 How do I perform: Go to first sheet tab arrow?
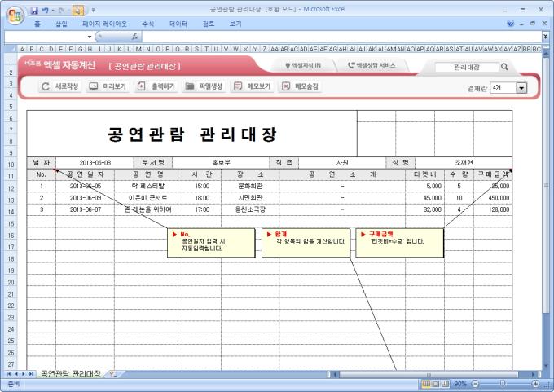[x=8, y=374]
